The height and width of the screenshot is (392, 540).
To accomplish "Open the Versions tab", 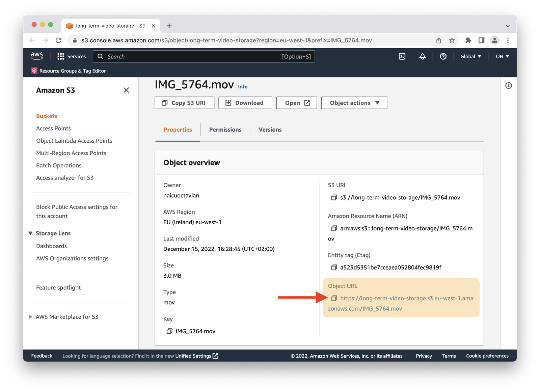I will (270, 130).
